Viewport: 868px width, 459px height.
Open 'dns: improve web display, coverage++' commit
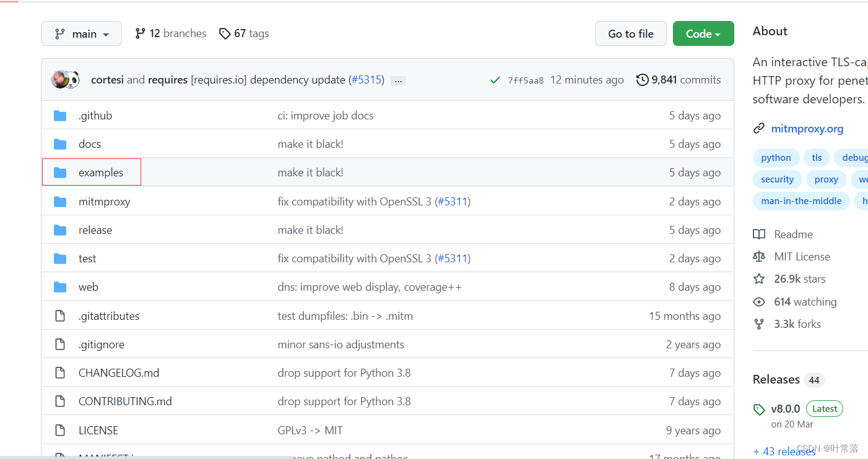370,287
